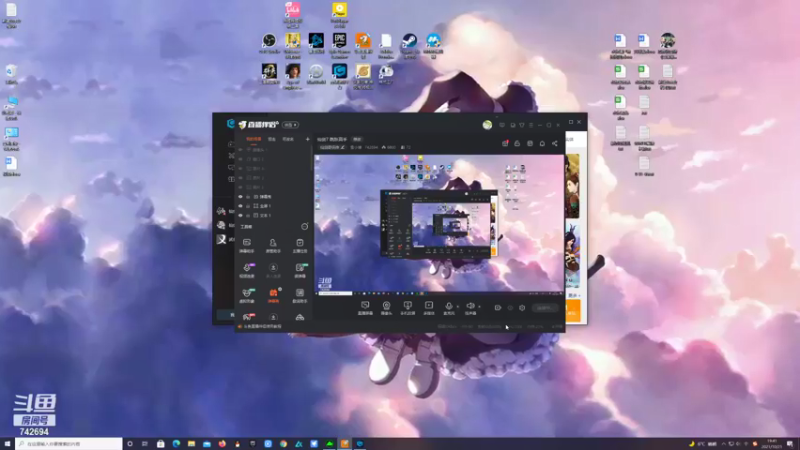Click the share icon above the preview
The image size is (800, 450).
coord(555,143)
